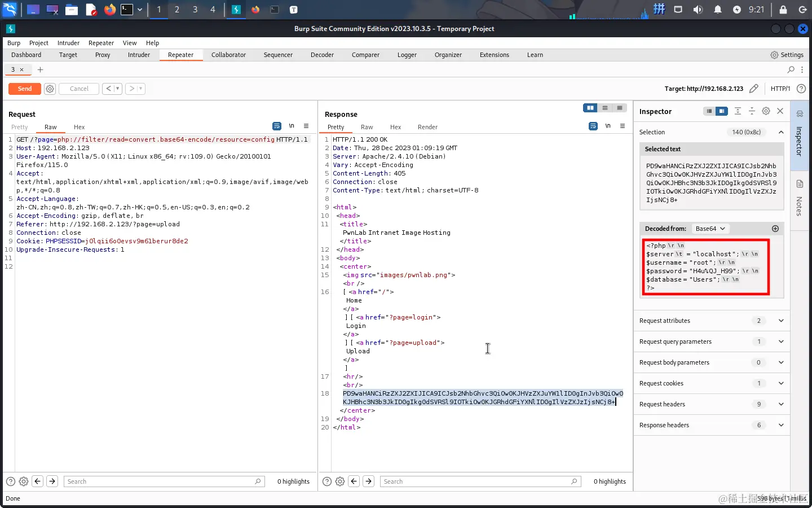Switch request view to Hex
The width and height of the screenshot is (812, 508).
point(79,127)
